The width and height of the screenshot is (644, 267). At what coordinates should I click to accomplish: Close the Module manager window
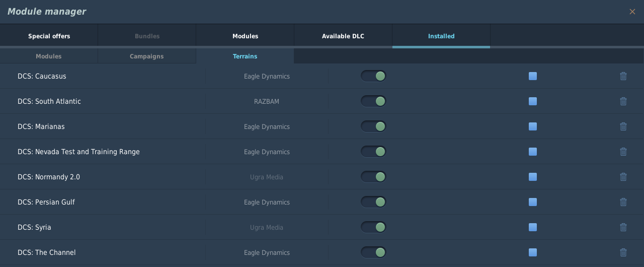(632, 12)
